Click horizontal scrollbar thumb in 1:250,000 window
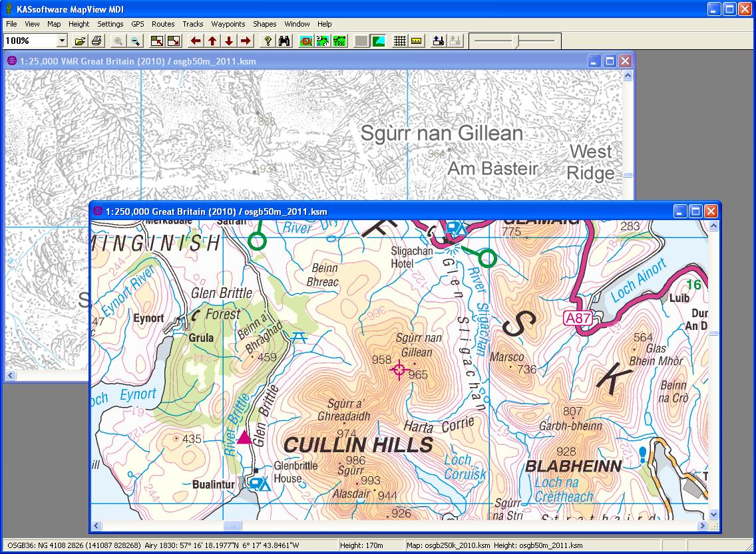The image size is (756, 554). point(232,525)
